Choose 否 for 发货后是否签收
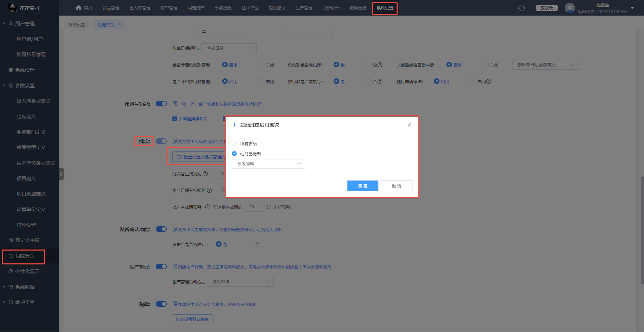 (251, 244)
